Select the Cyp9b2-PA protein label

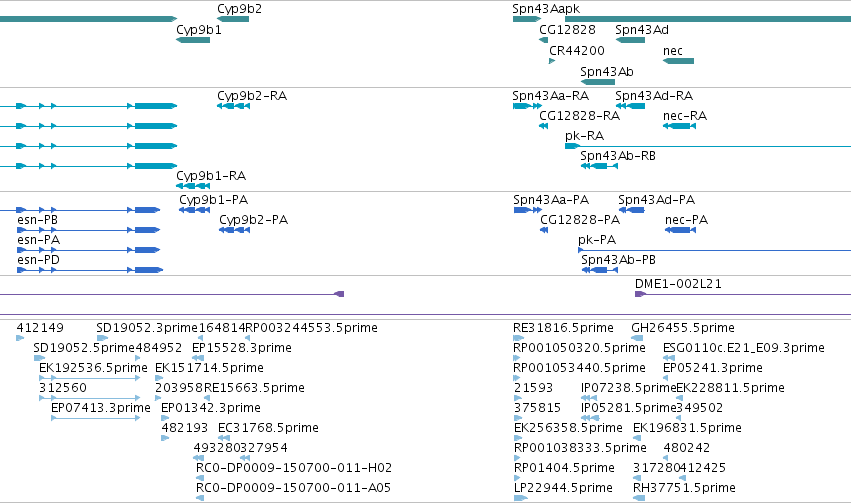[x=253, y=220]
